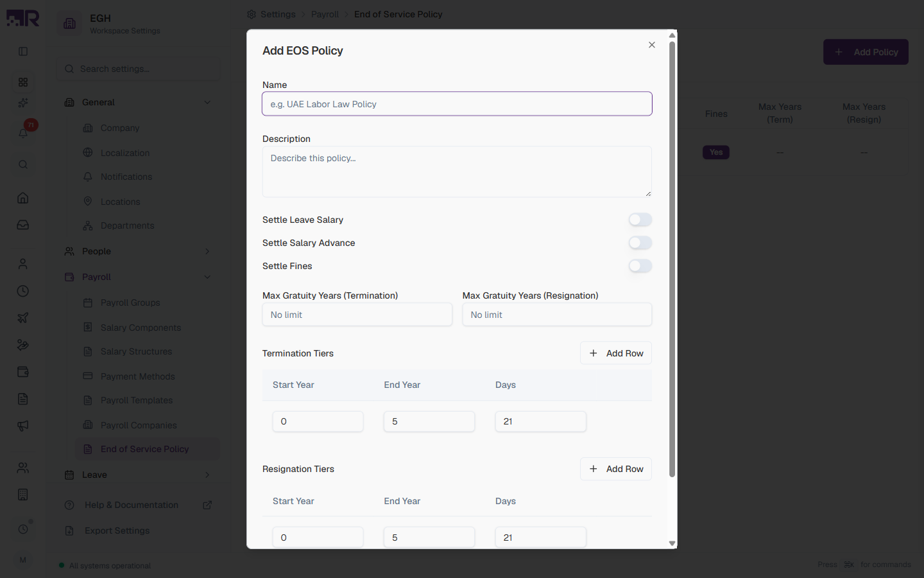Viewport: 924px width, 578px height.
Task: Click the Description text area
Action: coord(457,171)
